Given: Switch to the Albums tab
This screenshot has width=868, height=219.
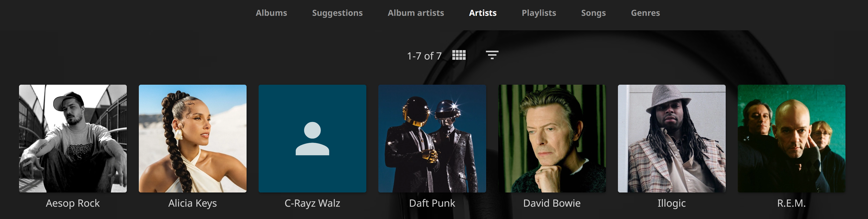Looking at the screenshot, I should pyautogui.click(x=271, y=13).
